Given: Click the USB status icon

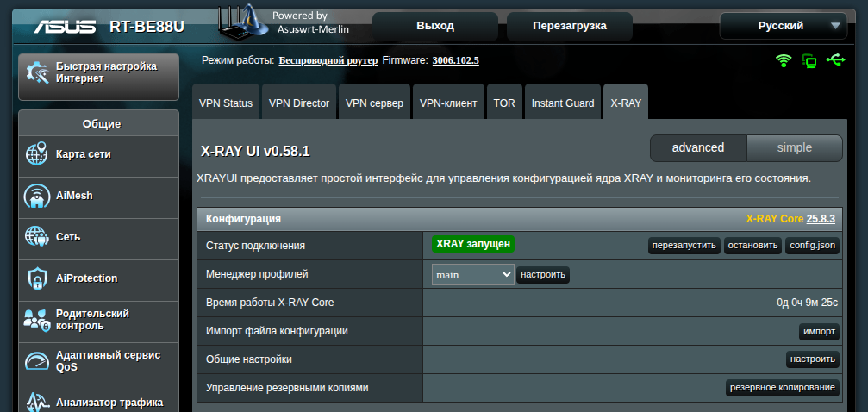Looking at the screenshot, I should 835,59.
